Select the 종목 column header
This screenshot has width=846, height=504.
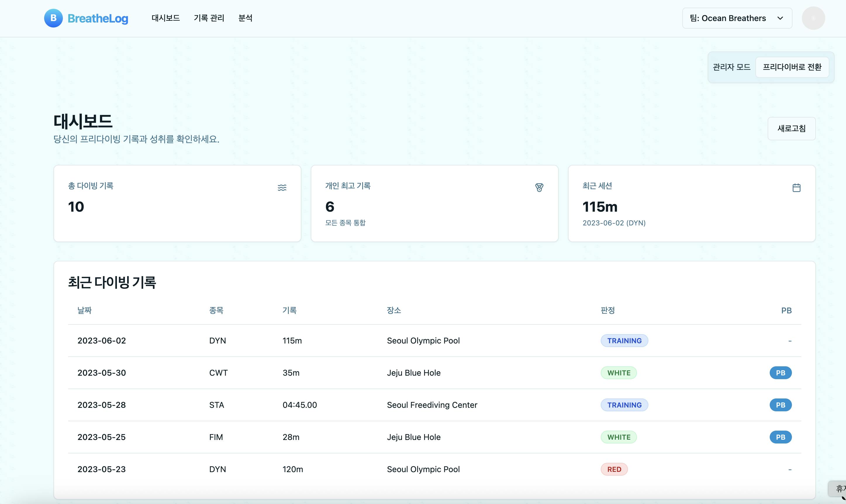216,310
